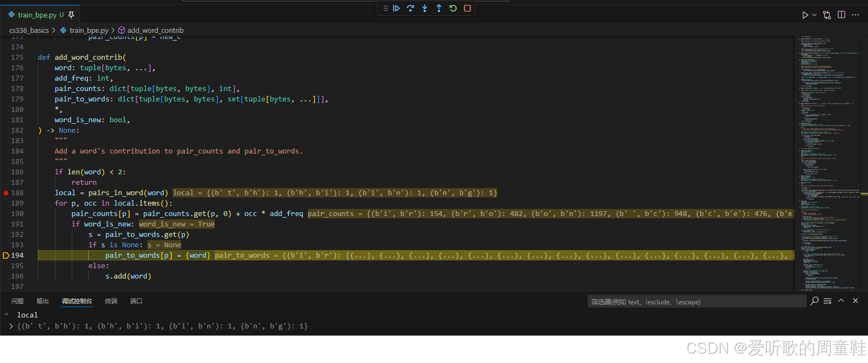Restart the debugging session
The image size is (868, 363).
(x=453, y=8)
